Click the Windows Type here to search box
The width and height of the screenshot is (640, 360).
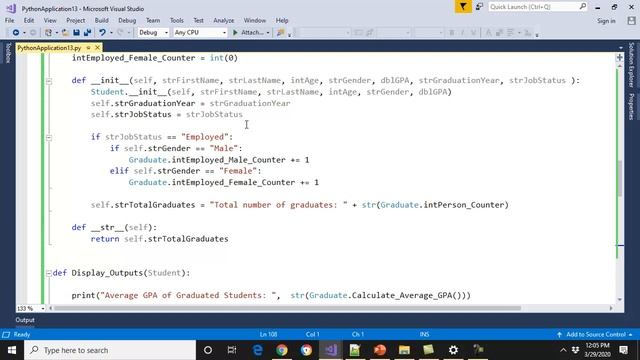[x=110, y=350]
